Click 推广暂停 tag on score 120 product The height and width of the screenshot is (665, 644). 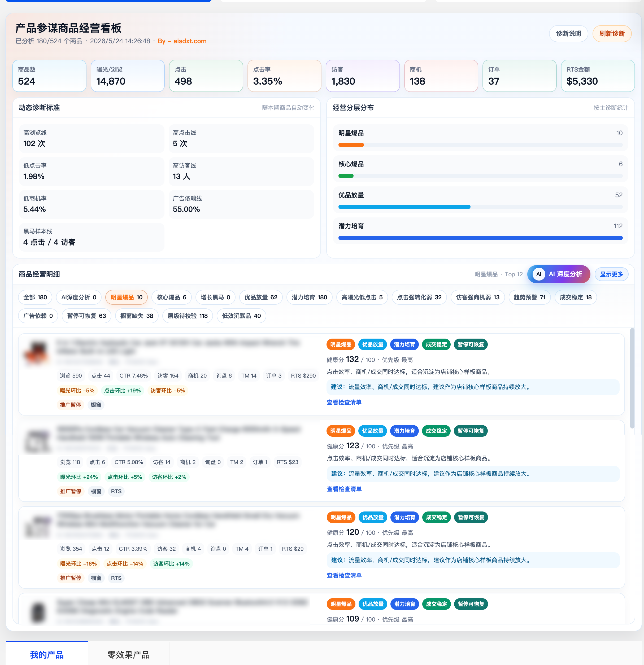[x=71, y=578]
